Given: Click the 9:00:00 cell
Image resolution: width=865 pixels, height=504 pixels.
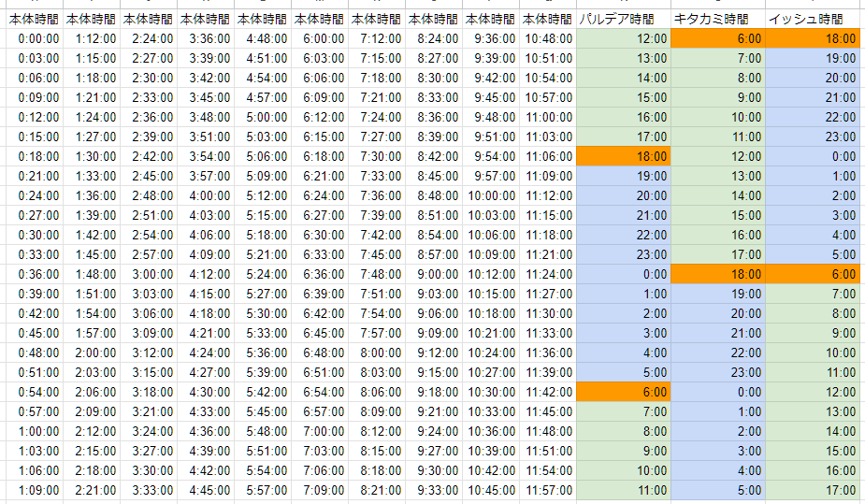Looking at the screenshot, I should click(x=434, y=274).
